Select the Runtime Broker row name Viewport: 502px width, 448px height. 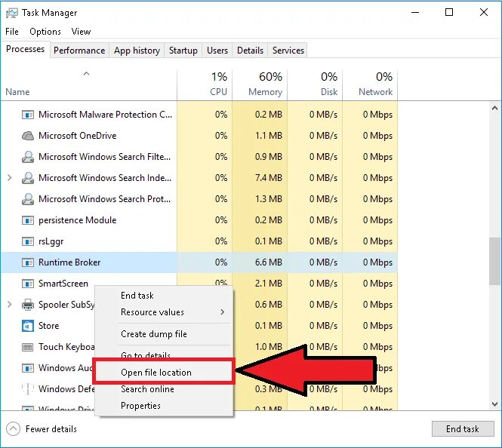point(69,262)
